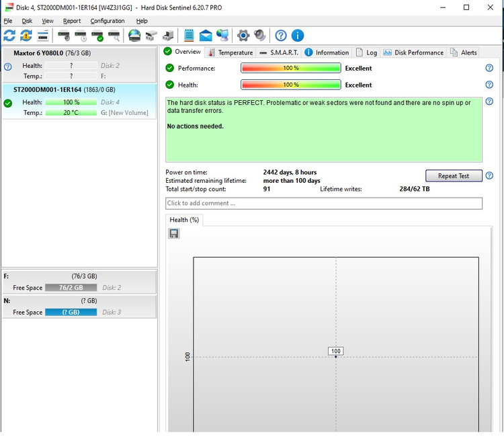Click the 'No actions needed.' text
Viewport: 504px width, 445px height.
pyautogui.click(x=195, y=126)
